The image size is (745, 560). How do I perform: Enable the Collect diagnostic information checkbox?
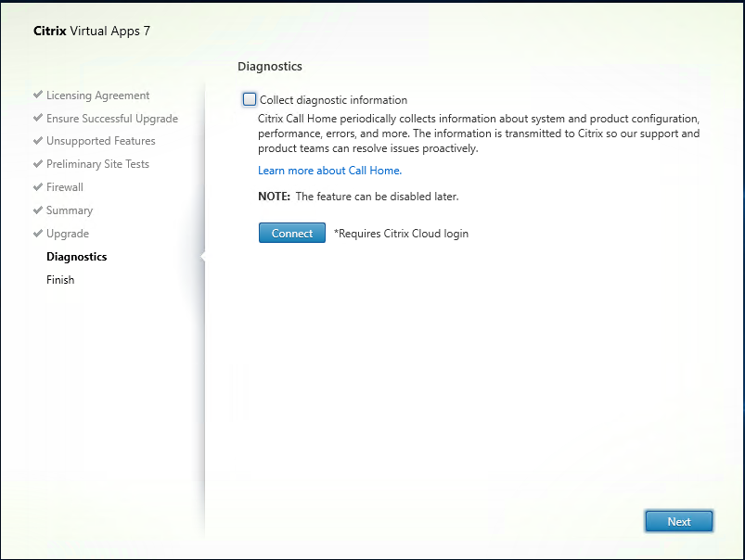point(250,100)
